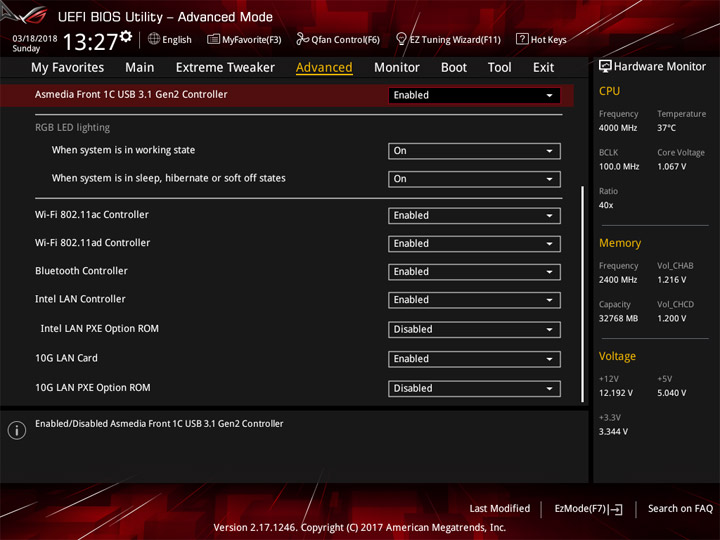Screen dimensions: 720x540
Task: Switch to the Main tab
Action: (x=140, y=68)
